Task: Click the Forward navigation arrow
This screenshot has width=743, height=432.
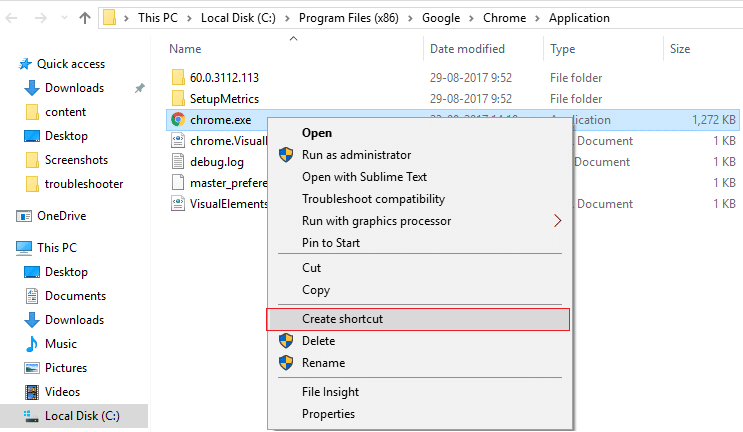Action: click(x=41, y=18)
